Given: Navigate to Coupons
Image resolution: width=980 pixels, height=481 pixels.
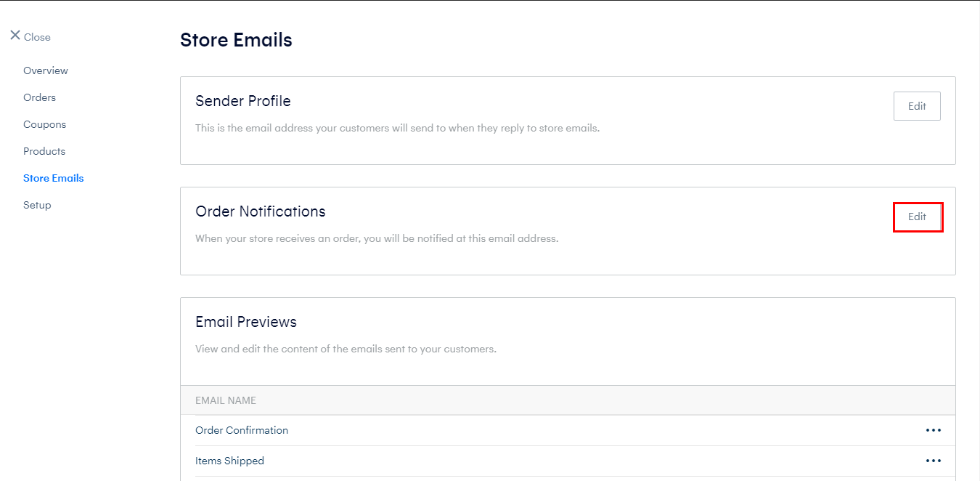Looking at the screenshot, I should point(44,124).
